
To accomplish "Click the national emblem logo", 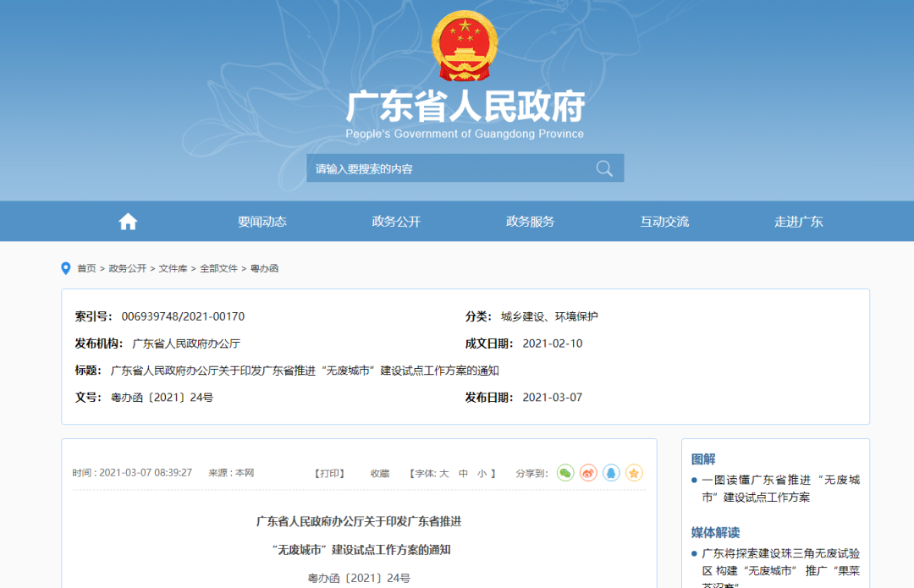I will tap(465, 47).
